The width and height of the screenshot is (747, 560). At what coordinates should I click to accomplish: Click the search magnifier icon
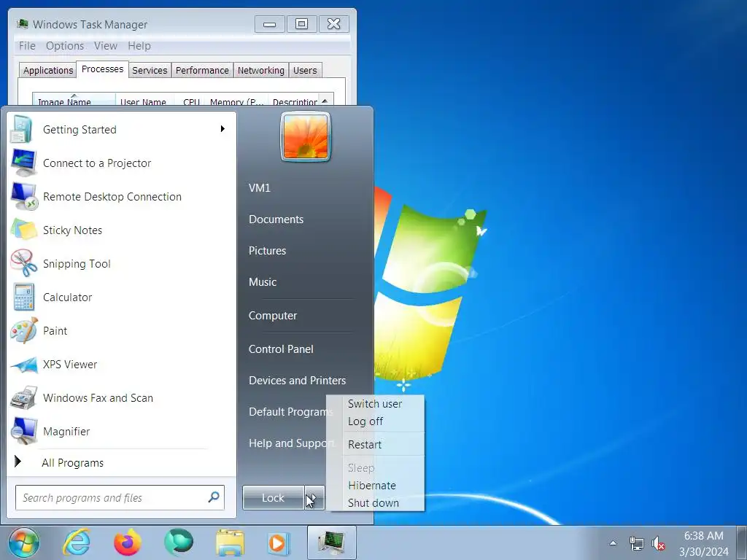[x=214, y=497]
